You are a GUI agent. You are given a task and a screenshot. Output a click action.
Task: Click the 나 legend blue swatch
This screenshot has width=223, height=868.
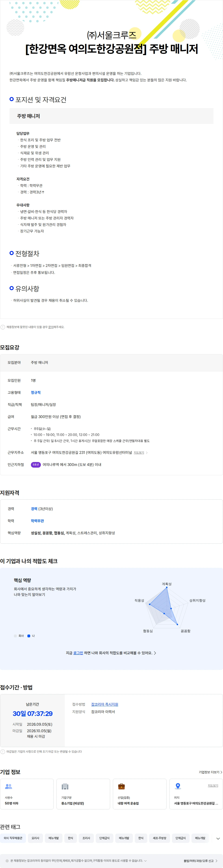pyautogui.click(x=29, y=636)
